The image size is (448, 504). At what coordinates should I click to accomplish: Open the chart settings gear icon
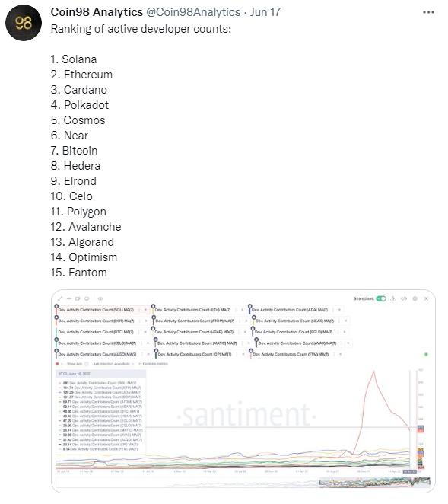415,298
